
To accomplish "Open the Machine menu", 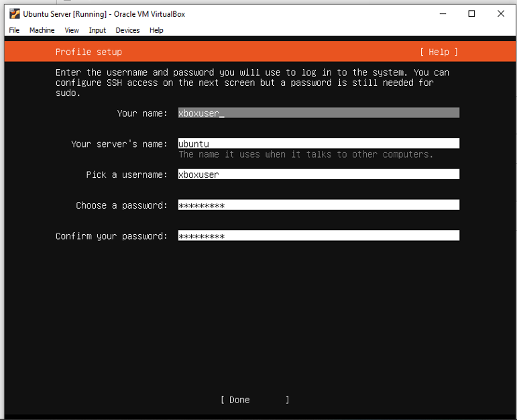I will click(x=42, y=30).
